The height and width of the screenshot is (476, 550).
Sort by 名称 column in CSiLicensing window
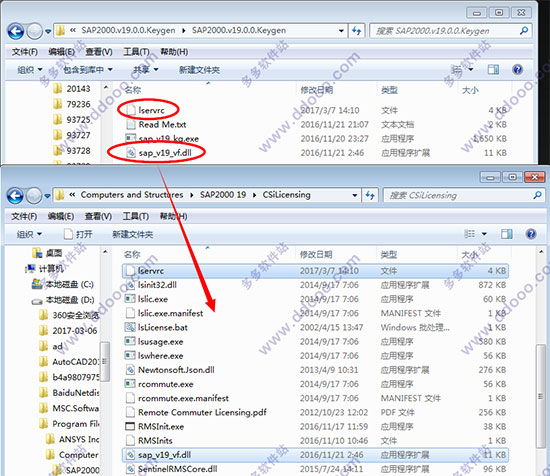coord(132,254)
